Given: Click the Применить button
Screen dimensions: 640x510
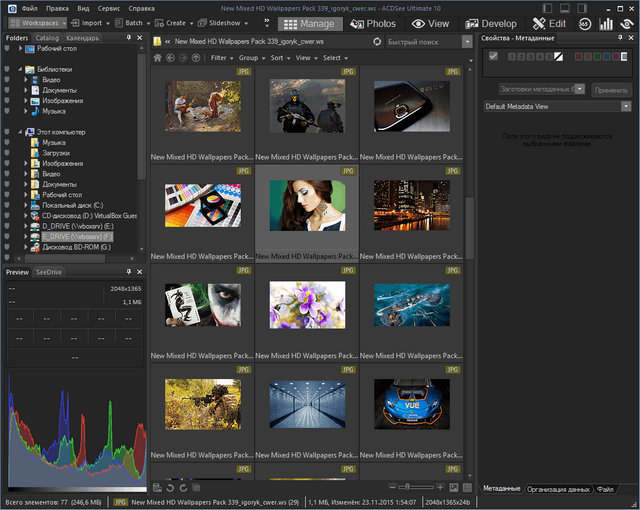Looking at the screenshot, I should [x=611, y=88].
